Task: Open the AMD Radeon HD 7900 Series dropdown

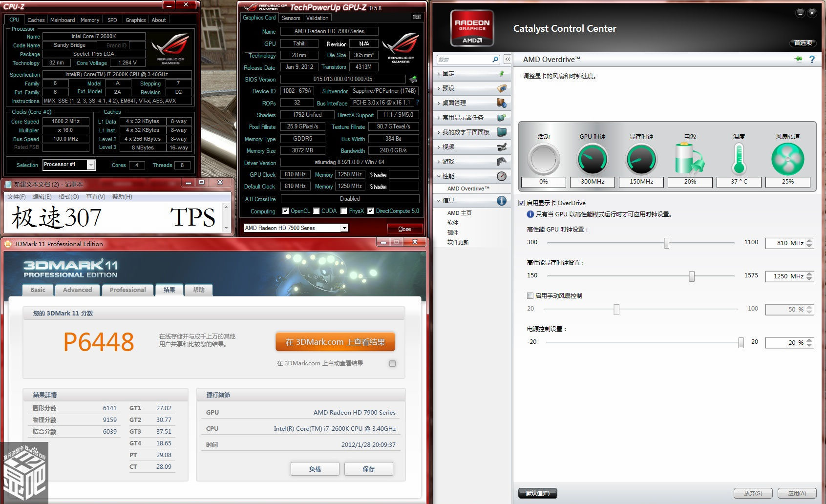Action: coord(344,228)
